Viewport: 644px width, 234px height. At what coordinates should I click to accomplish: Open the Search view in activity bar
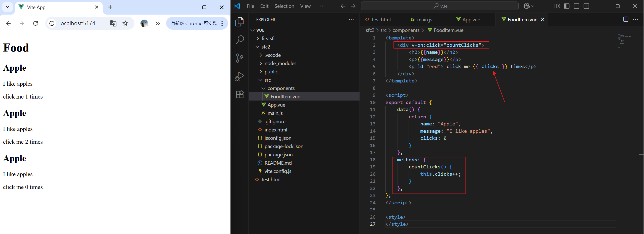tap(239, 40)
